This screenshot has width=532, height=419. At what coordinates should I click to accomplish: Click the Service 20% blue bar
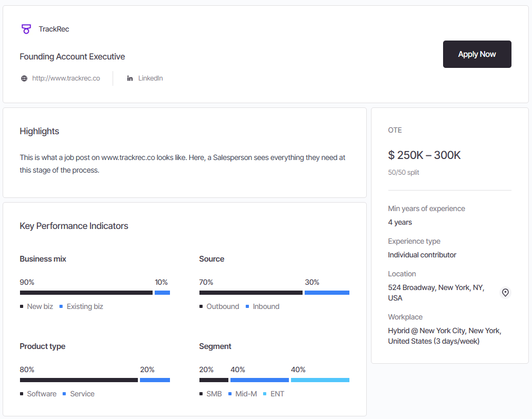point(155,380)
